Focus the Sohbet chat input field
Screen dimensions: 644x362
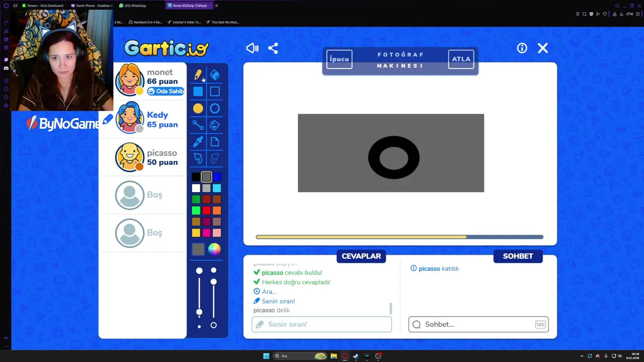(478, 324)
